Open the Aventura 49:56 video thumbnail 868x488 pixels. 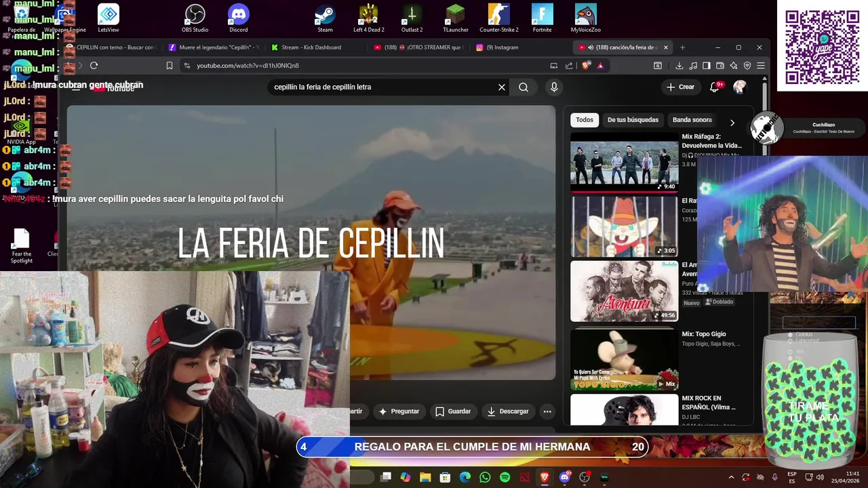[624, 291]
